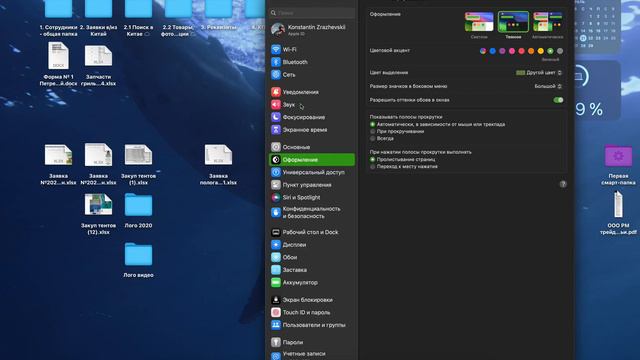Open Учетные записи sidebar item
Viewport: 640px width, 360px height.
[312, 354]
